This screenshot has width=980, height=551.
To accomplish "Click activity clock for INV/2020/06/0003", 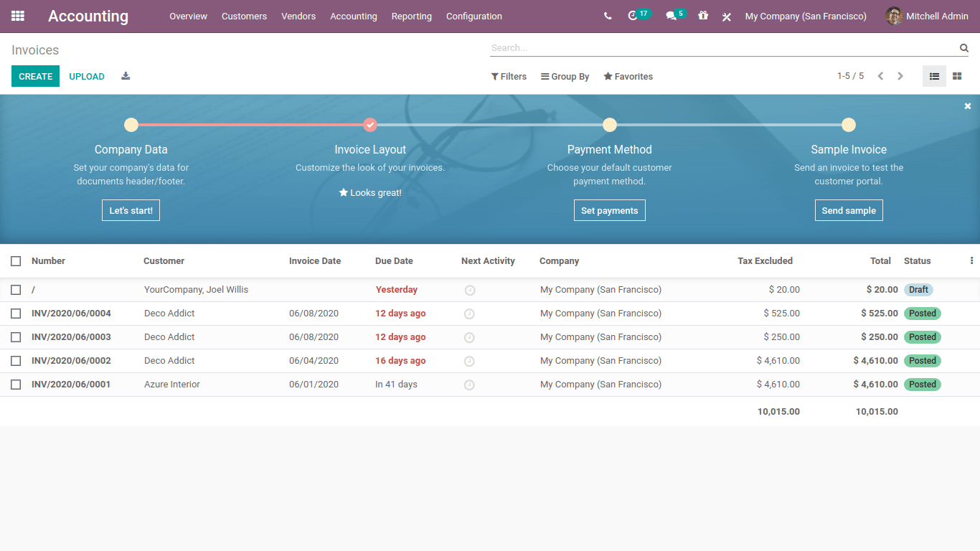I will (469, 338).
